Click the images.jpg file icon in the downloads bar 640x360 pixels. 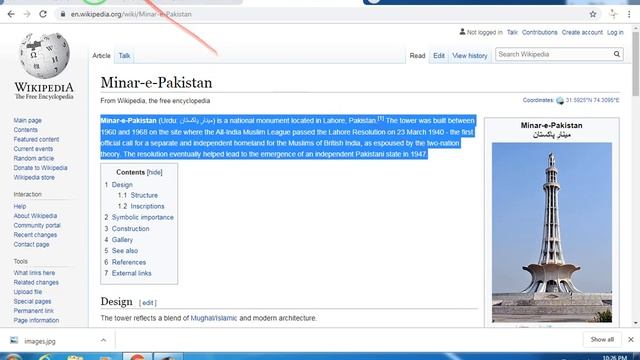[14, 340]
